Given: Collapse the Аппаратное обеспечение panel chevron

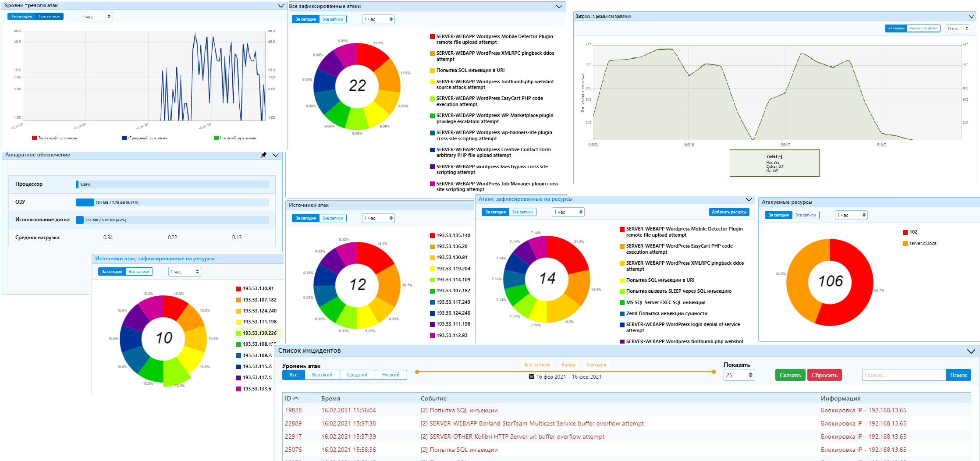Looking at the screenshot, I should [276, 155].
